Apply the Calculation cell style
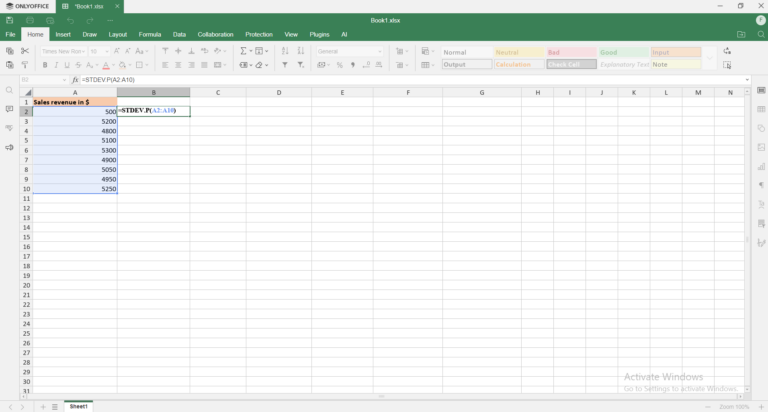 [x=519, y=65]
